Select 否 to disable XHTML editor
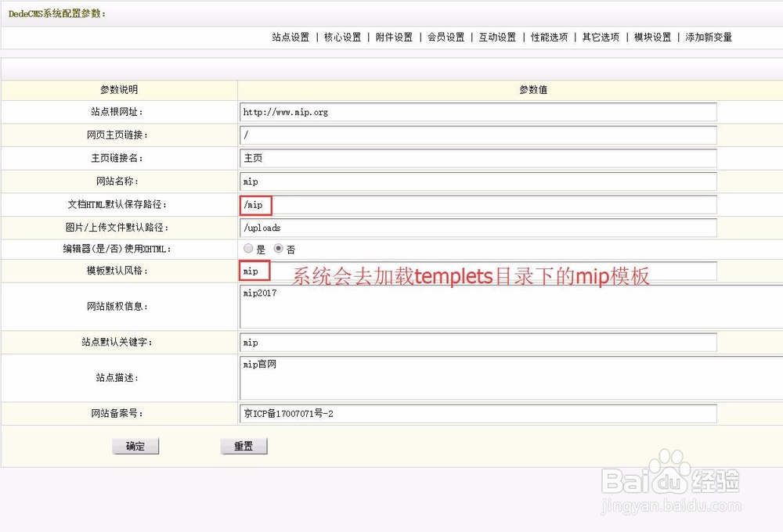The image size is (783, 532). coord(276,249)
